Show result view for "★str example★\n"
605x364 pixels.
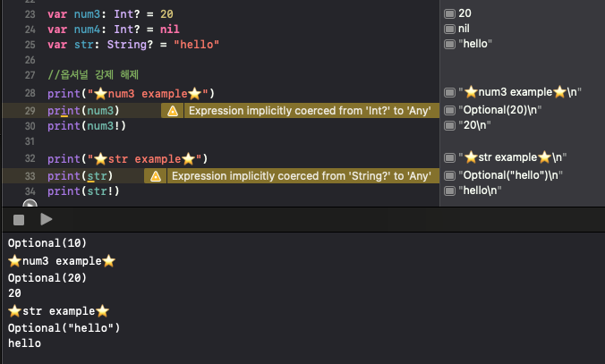click(449, 157)
